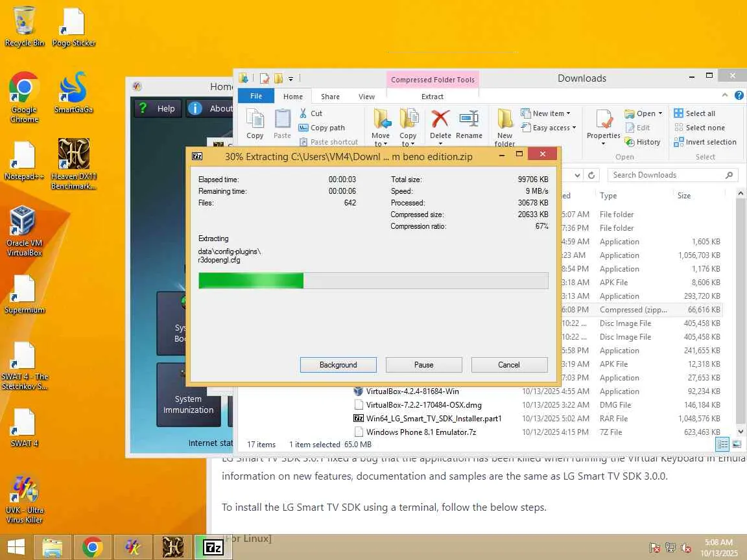Viewport: 747px width, 560px height.
Task: Launch SmartGaGa desktop shortcut
Action: [73, 93]
